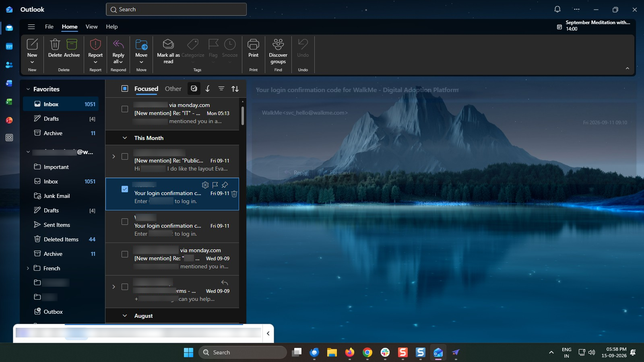This screenshot has height=362, width=644.
Task: Check the Wed 09-09 monday.com email checkbox
Action: click(125, 254)
